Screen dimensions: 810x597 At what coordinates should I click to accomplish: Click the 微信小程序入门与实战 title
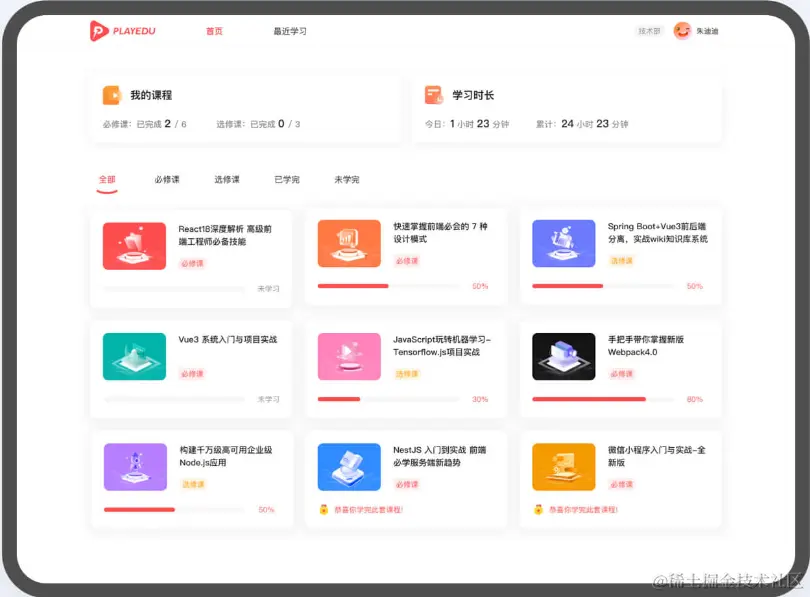pyautogui.click(x=657, y=456)
